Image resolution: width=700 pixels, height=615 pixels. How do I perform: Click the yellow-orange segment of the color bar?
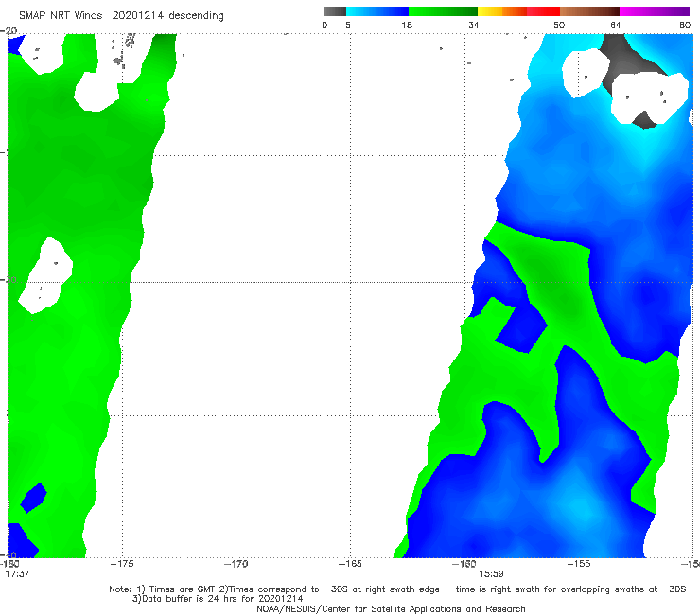[x=502, y=11]
